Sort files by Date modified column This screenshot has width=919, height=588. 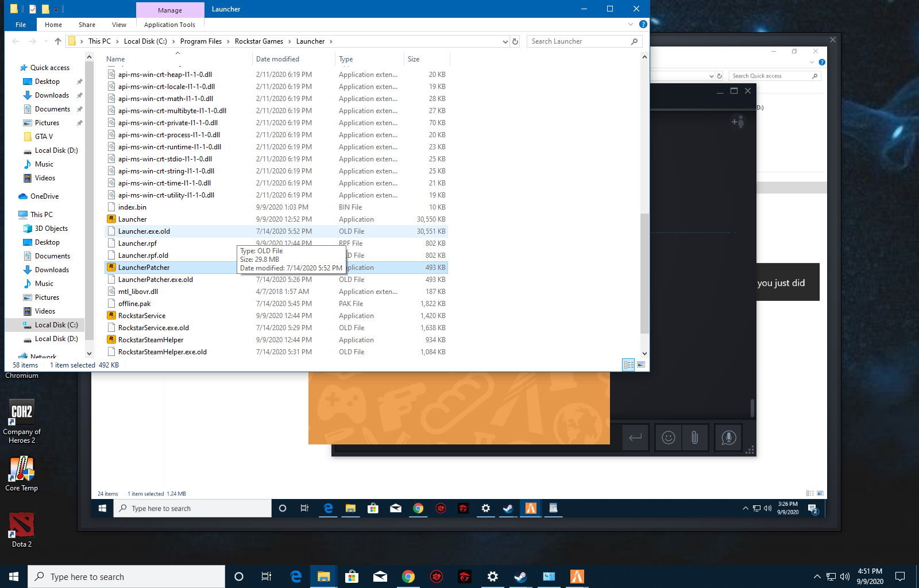pos(277,59)
